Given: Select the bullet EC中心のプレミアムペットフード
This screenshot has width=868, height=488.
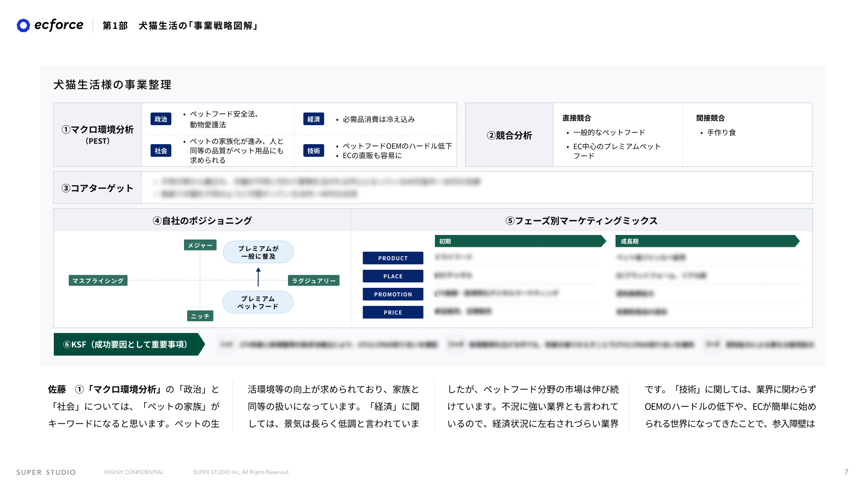Looking at the screenshot, I should (617, 151).
